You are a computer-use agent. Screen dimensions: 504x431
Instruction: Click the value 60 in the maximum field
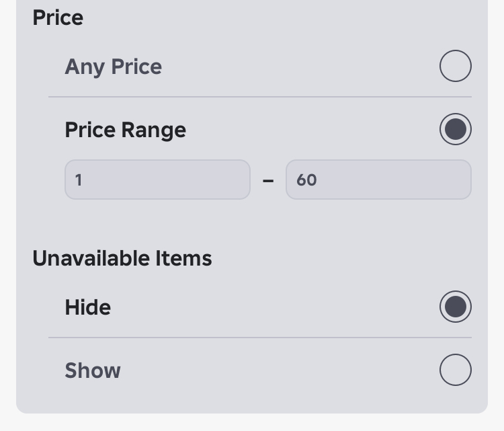tap(306, 180)
